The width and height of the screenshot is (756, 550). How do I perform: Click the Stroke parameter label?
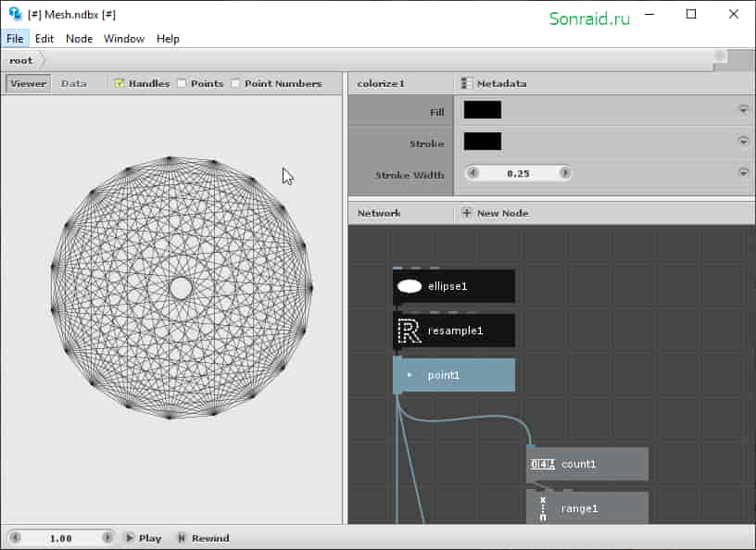427,144
